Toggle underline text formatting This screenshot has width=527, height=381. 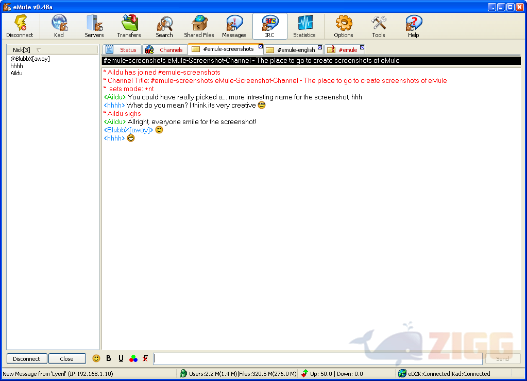[x=121, y=358]
